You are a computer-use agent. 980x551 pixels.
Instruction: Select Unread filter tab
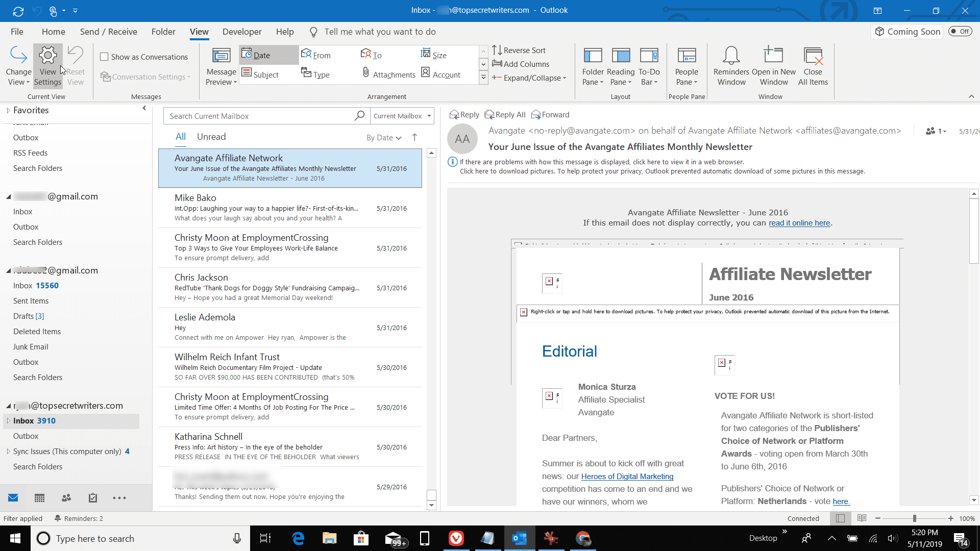point(211,136)
